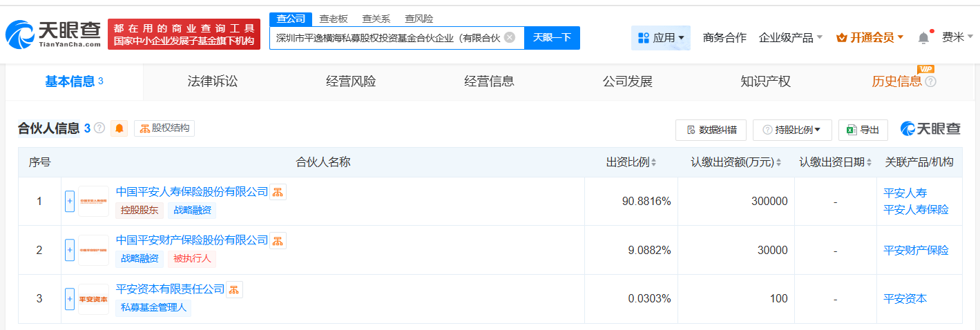
Task: Click equity structure icon beside 中国平安财产保险
Action: [x=278, y=240]
